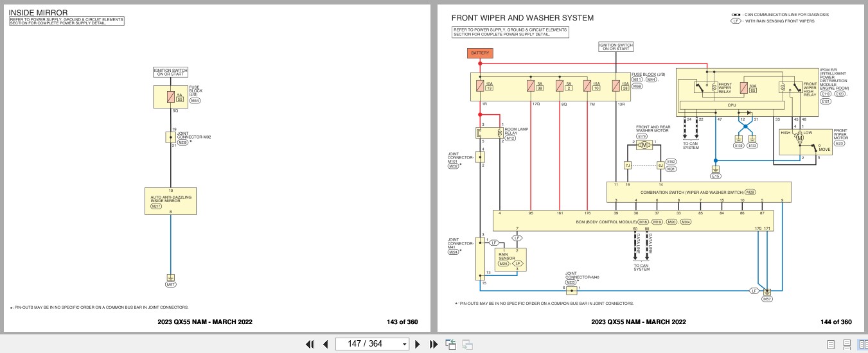Click the 5A fuse 58 on Inside Mirror page
Viewport: 868px width, 353px height.
click(170, 97)
